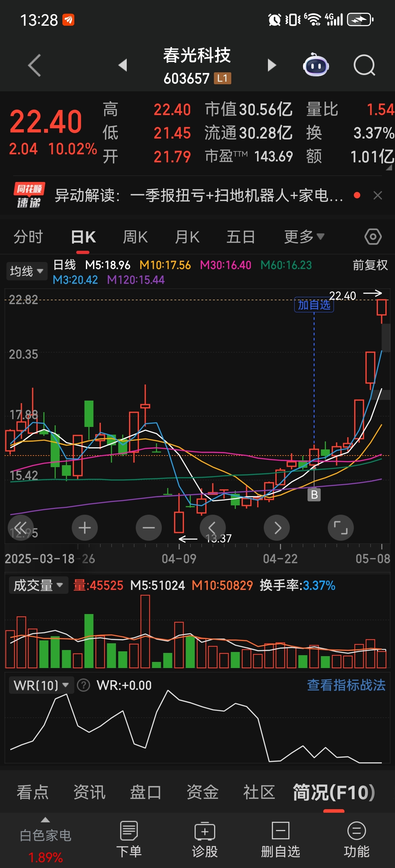Tap the current price 22.40 large text

point(46,121)
